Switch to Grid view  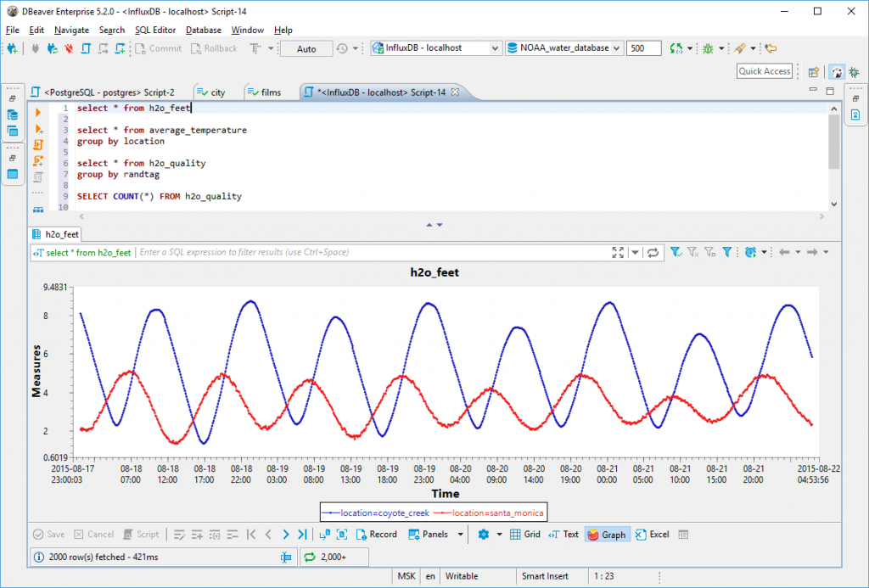pyautogui.click(x=524, y=535)
